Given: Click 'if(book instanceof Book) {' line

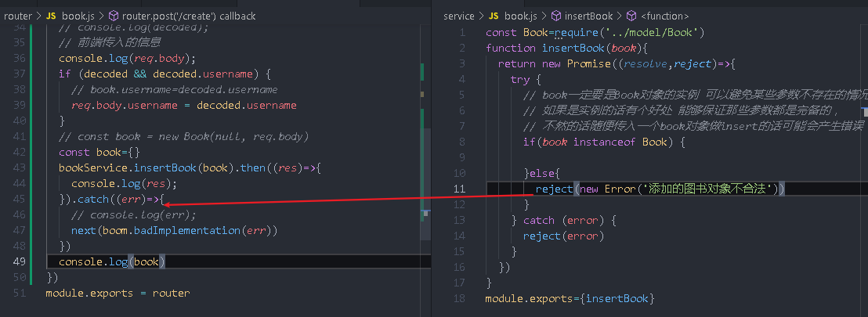Looking at the screenshot, I should click(x=605, y=142).
